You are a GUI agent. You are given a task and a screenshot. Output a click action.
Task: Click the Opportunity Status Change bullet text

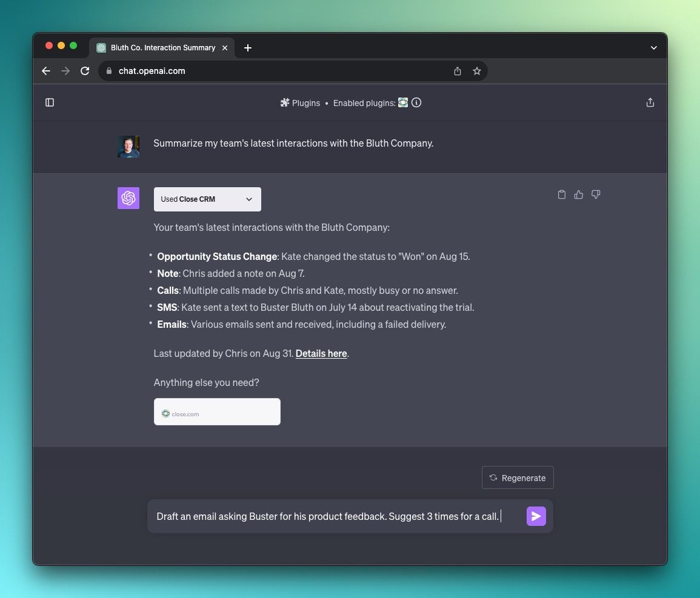coord(313,257)
